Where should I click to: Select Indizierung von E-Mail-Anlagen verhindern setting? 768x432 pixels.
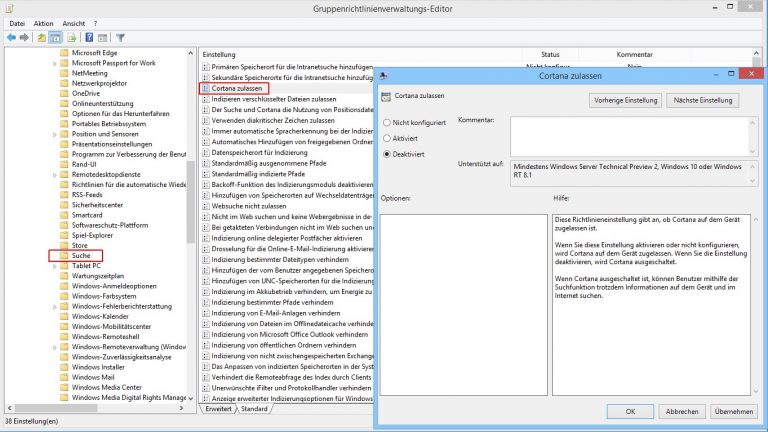[x=276, y=313]
